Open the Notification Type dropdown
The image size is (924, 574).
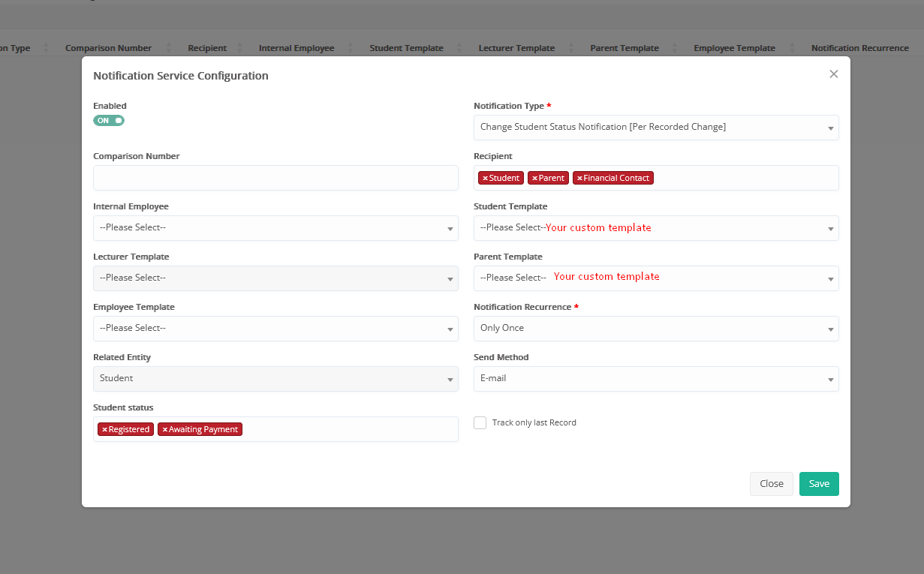pyautogui.click(x=656, y=128)
